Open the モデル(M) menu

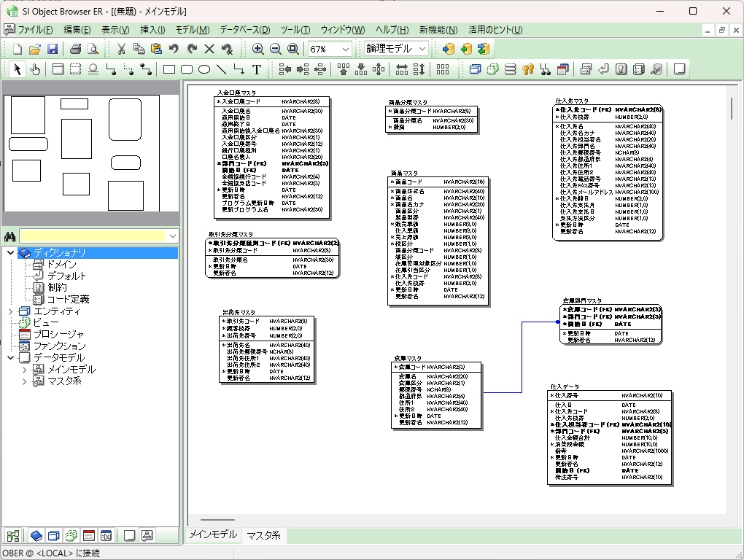click(x=193, y=30)
